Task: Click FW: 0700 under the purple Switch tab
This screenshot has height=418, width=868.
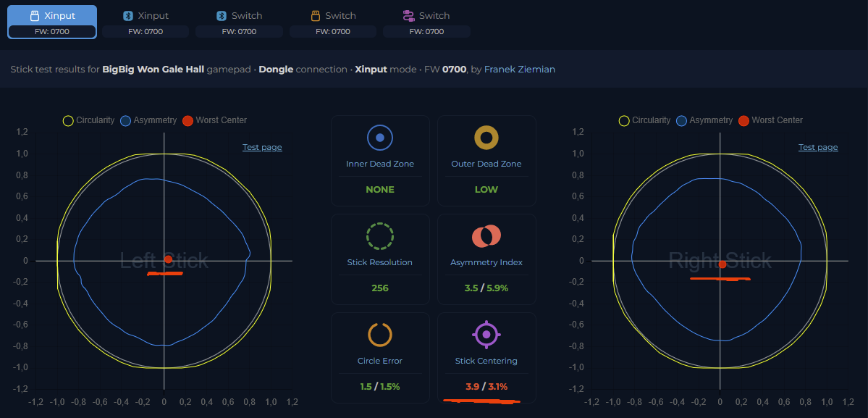Action: 426,32
